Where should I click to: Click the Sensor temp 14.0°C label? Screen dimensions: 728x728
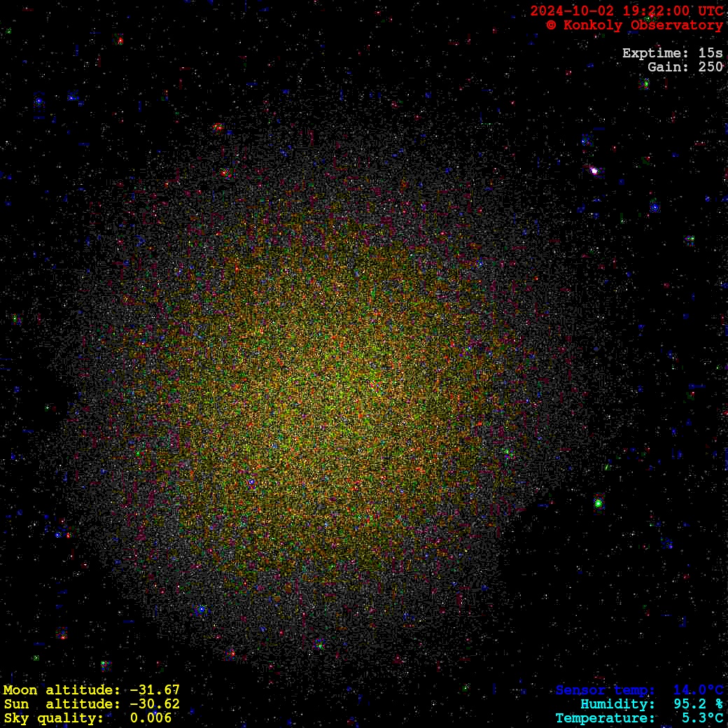(639, 690)
